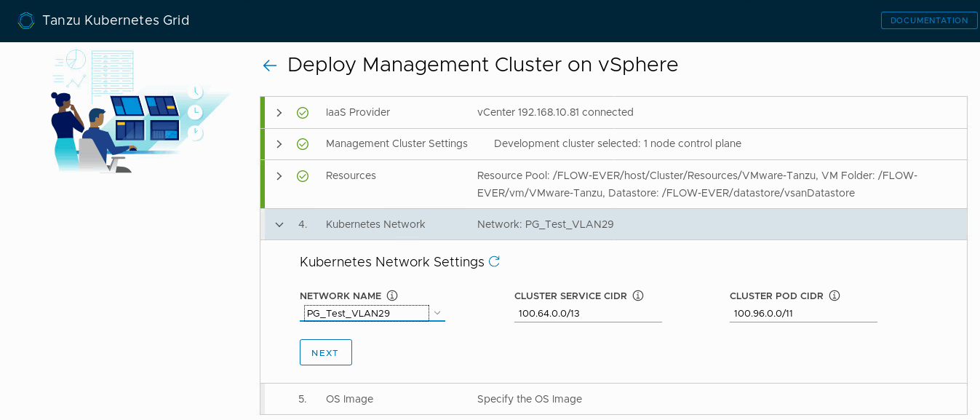Click the Cluster Service CIDR field
Viewport: 980px width, 420px height.
click(588, 313)
